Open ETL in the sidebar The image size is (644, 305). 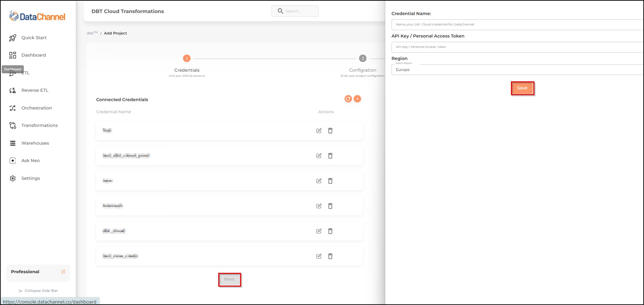click(25, 73)
